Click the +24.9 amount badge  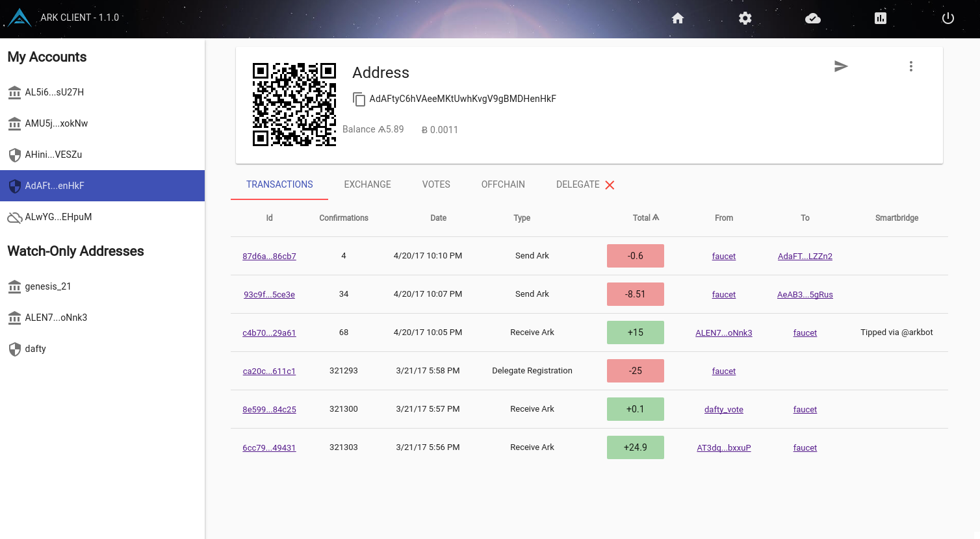635,447
